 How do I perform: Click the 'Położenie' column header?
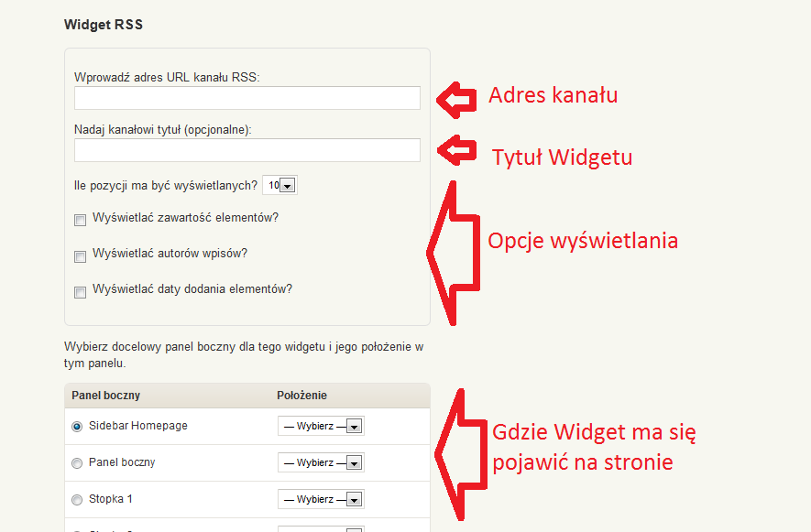pos(301,396)
